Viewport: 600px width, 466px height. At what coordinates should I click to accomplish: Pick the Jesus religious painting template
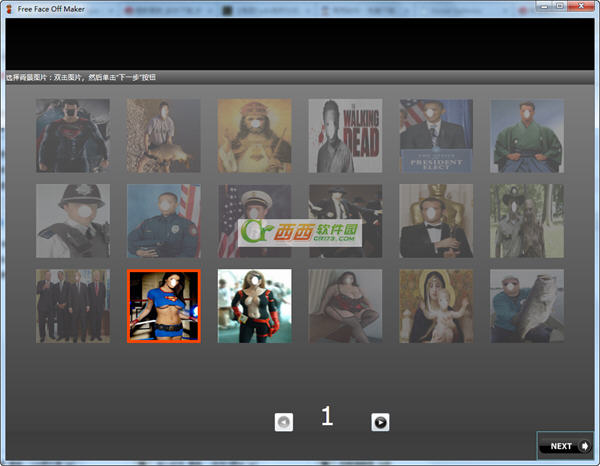pyautogui.click(x=254, y=135)
